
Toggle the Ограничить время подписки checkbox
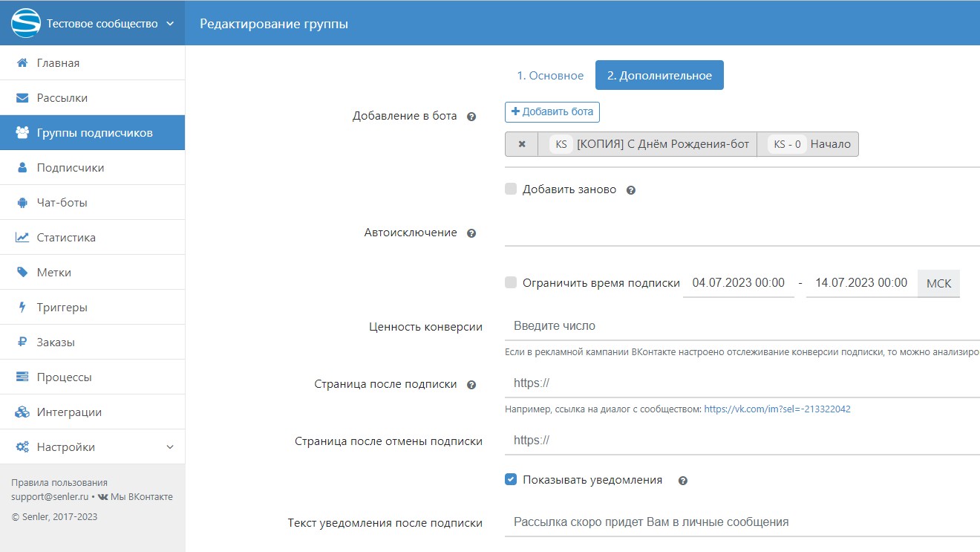(511, 282)
